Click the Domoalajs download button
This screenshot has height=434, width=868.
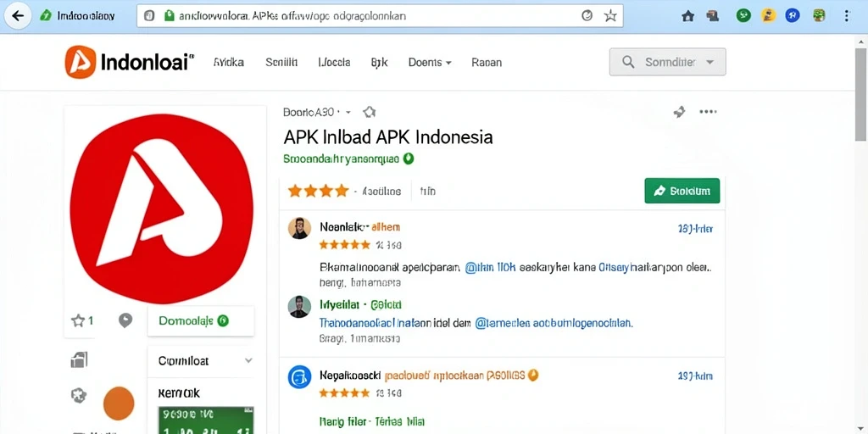coord(201,320)
